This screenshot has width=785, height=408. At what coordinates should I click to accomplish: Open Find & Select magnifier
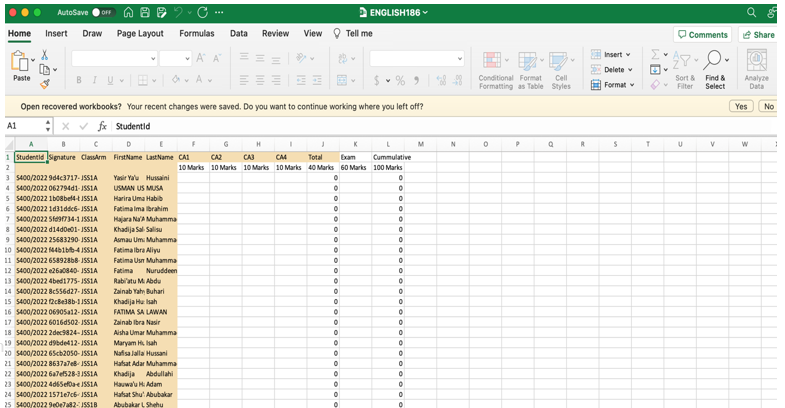(715, 69)
